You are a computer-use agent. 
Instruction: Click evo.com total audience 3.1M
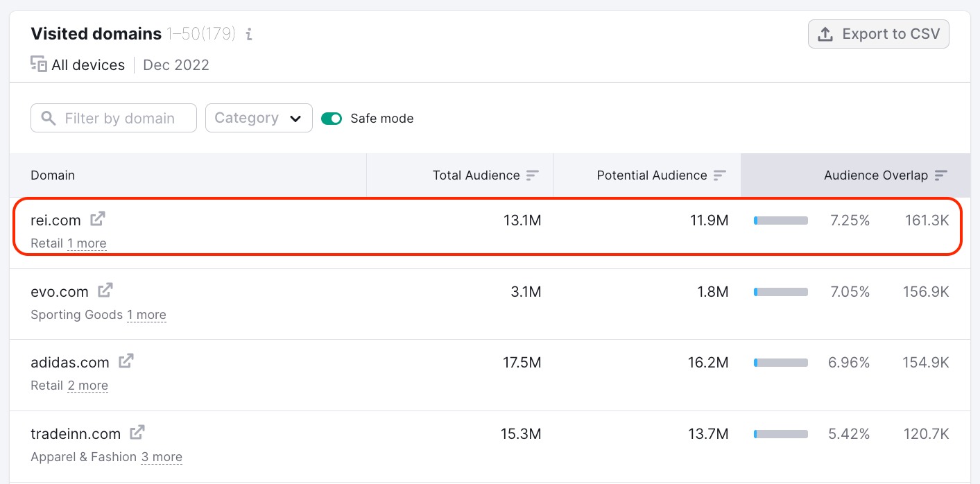coord(526,292)
